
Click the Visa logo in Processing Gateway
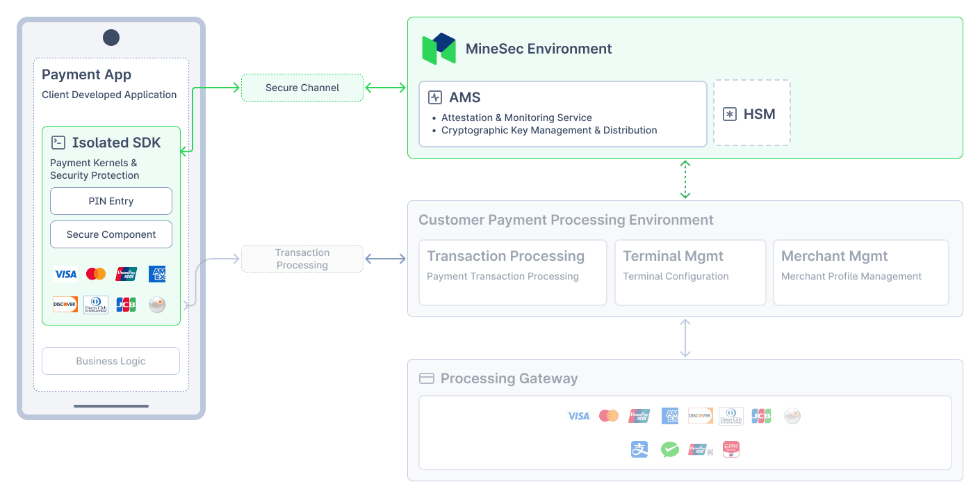578,416
